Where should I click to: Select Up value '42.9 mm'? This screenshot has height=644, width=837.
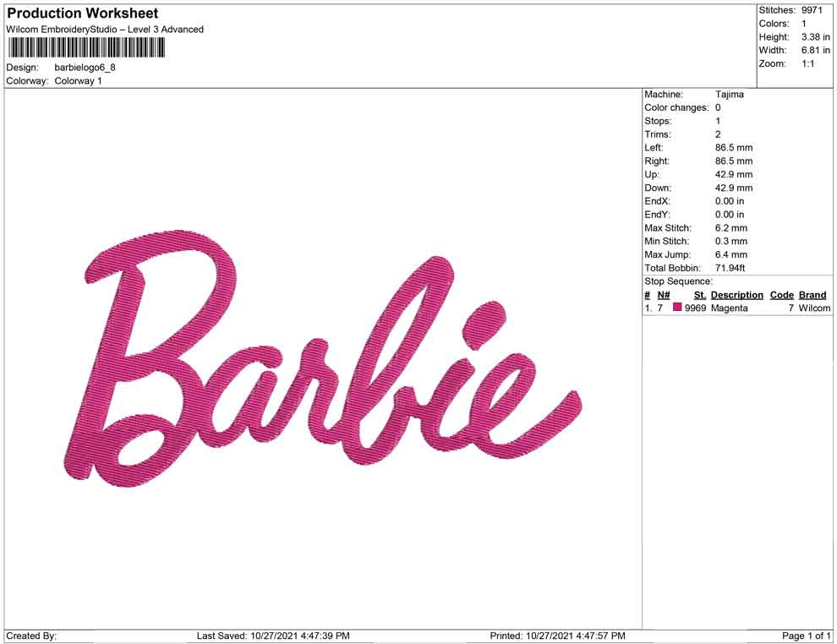coord(734,174)
